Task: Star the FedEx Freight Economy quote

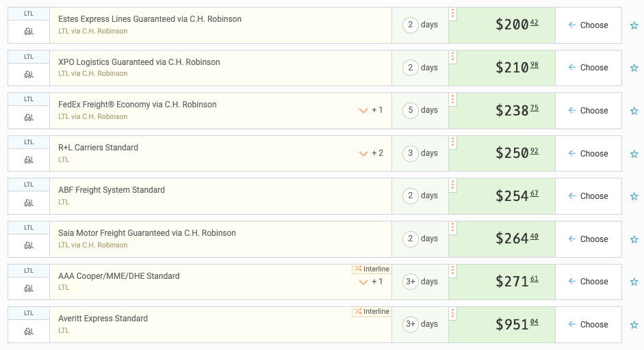Action: coord(634,111)
